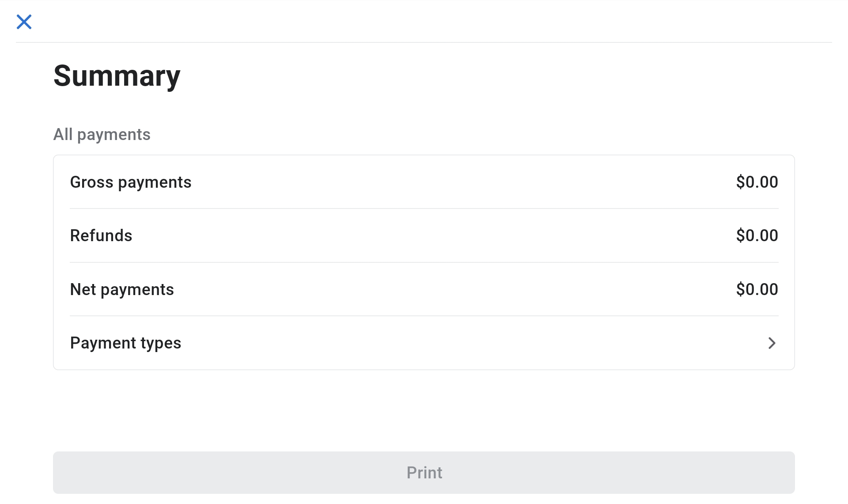Click the Net payments $0.00 amount
This screenshot has width=848, height=504.
(757, 290)
